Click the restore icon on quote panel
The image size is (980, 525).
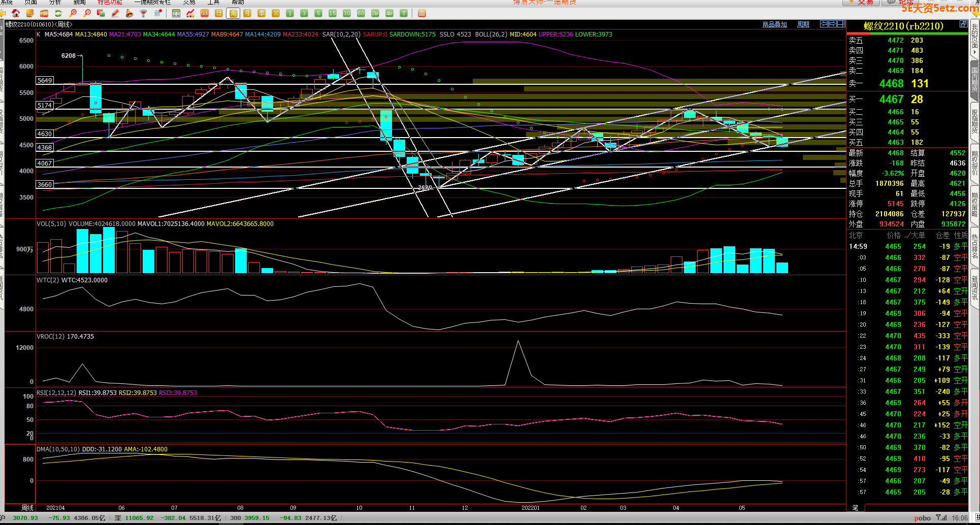click(x=963, y=24)
